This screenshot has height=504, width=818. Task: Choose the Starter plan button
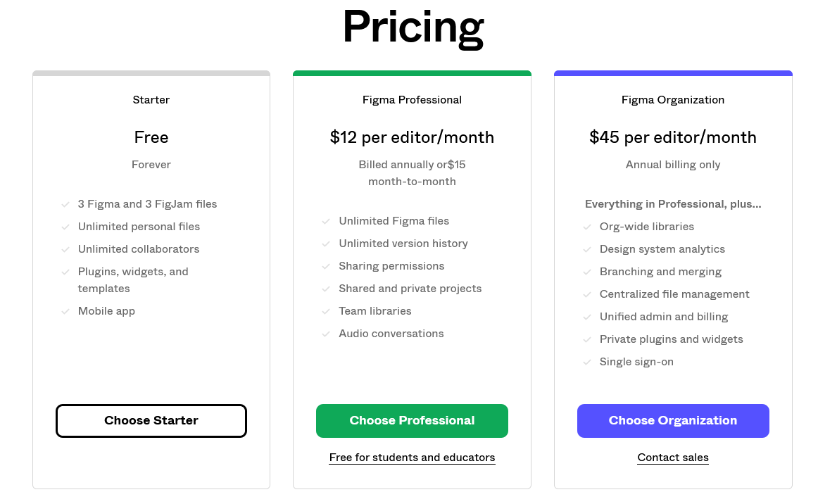(x=151, y=420)
